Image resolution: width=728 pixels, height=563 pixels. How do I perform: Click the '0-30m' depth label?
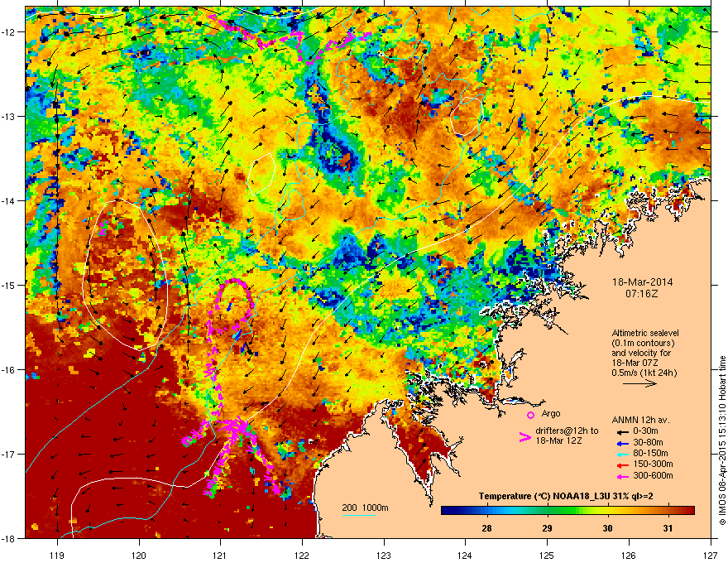click(x=646, y=431)
